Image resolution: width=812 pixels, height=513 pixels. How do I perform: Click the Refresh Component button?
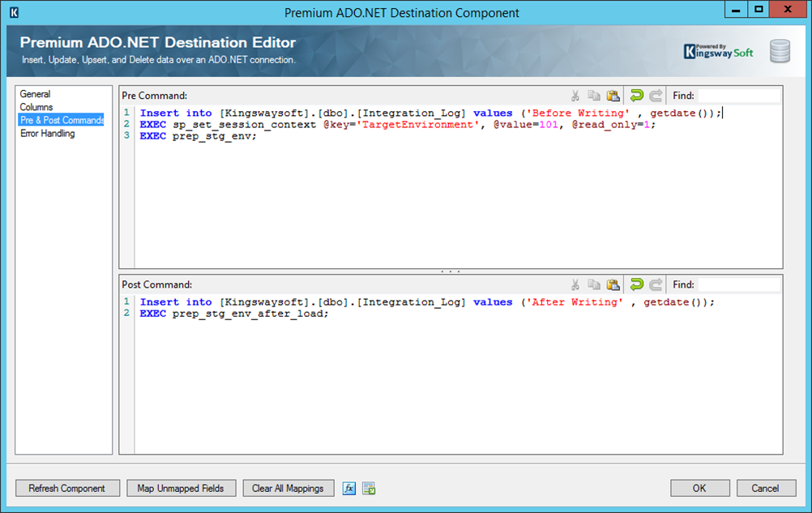tap(67, 488)
